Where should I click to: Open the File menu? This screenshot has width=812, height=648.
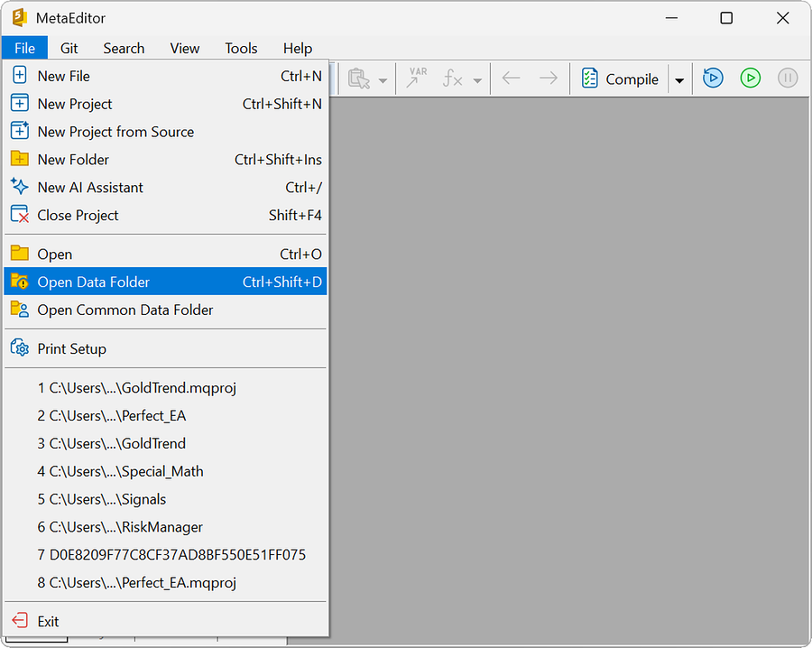pos(25,48)
